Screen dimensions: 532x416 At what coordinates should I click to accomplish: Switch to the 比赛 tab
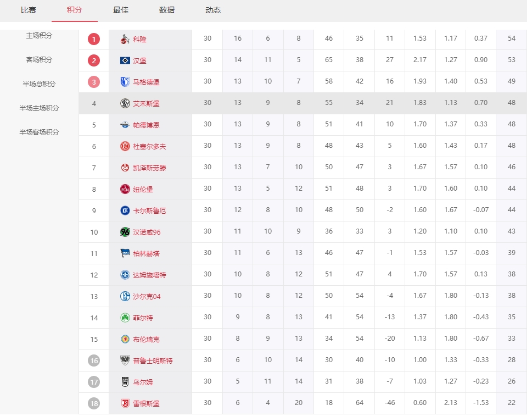pyautogui.click(x=28, y=10)
